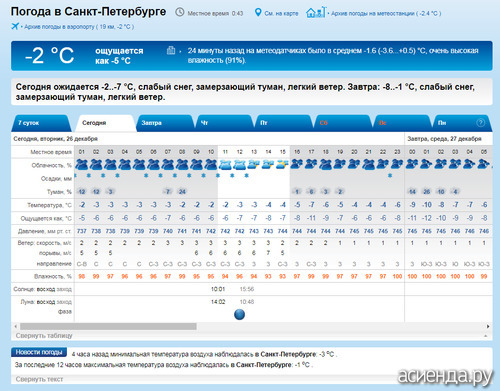Click scrollbar left arrow
500x391 pixels.
coord(15,326)
